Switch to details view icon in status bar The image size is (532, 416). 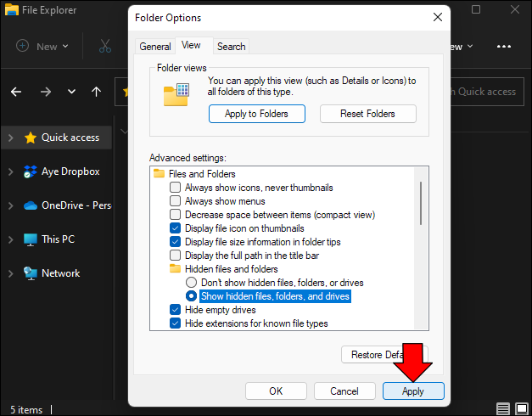point(503,409)
